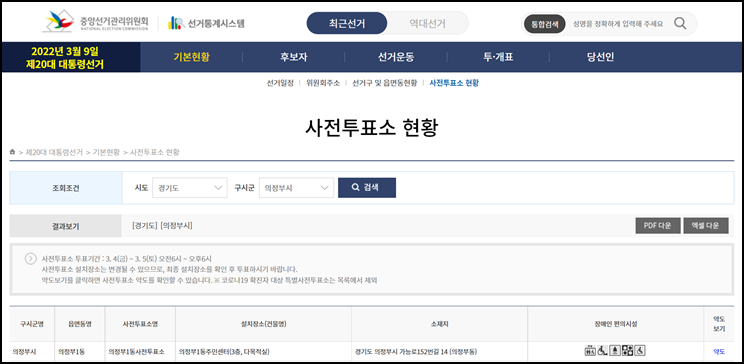Screen dimensions: 744x364
Task: Switch to the 최근선거 toggle
Action: 347,23
